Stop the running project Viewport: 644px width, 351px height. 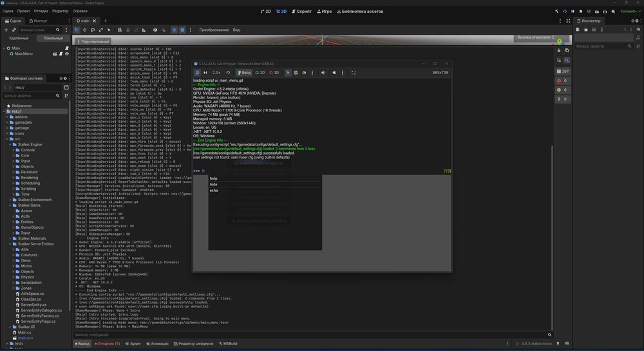click(581, 12)
